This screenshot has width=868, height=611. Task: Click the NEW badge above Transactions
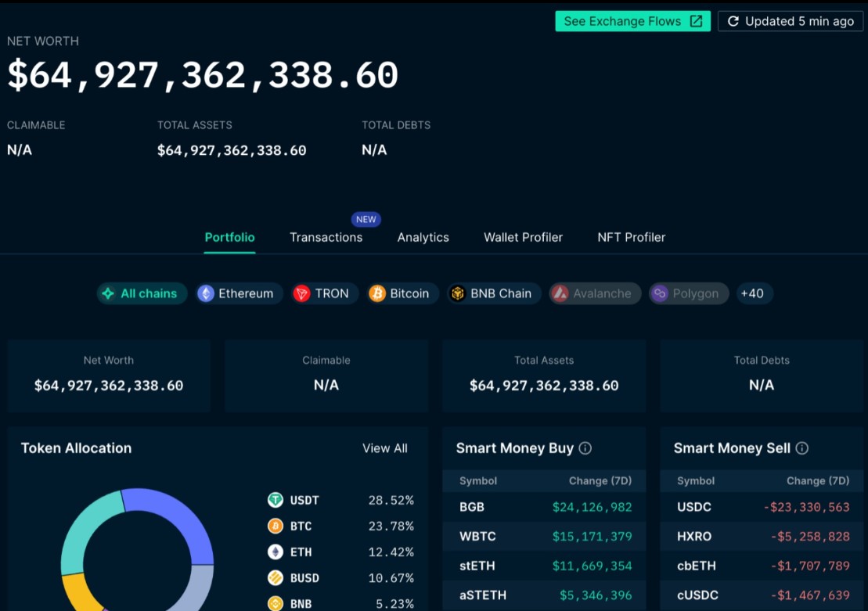(366, 219)
